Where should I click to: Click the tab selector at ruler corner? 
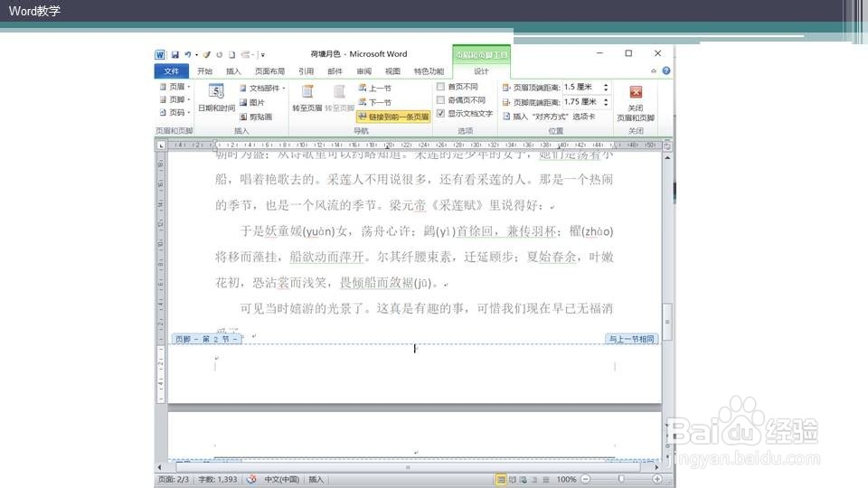click(x=161, y=145)
